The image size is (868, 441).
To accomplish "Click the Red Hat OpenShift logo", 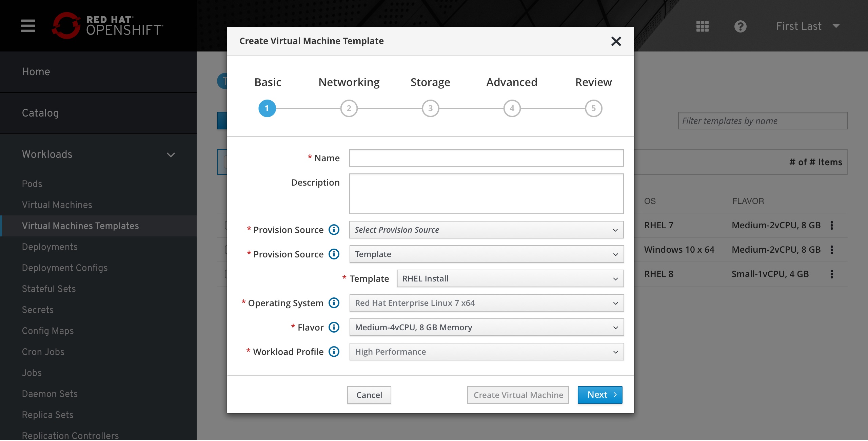I will [x=107, y=26].
